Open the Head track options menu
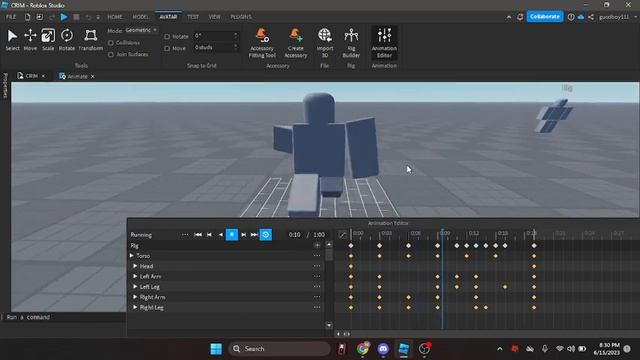 click(x=317, y=266)
